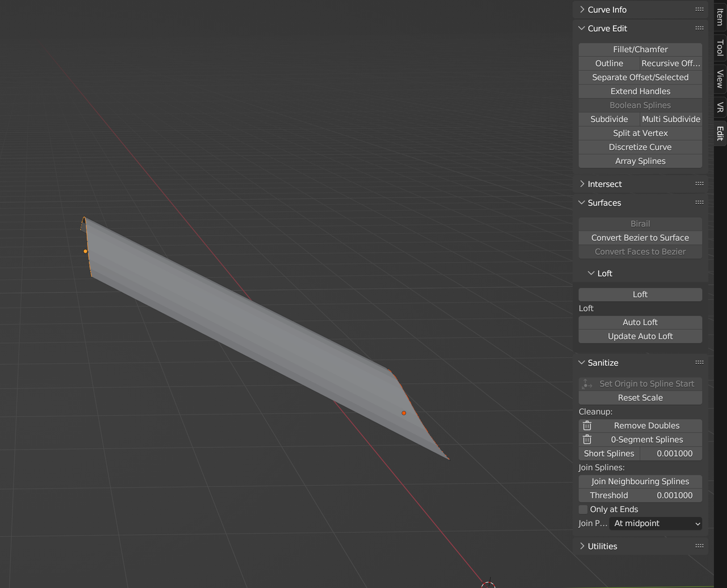Viewport: 727px width, 588px height.
Task: Click drag-handle dots on Sanitize panel
Action: (x=699, y=362)
